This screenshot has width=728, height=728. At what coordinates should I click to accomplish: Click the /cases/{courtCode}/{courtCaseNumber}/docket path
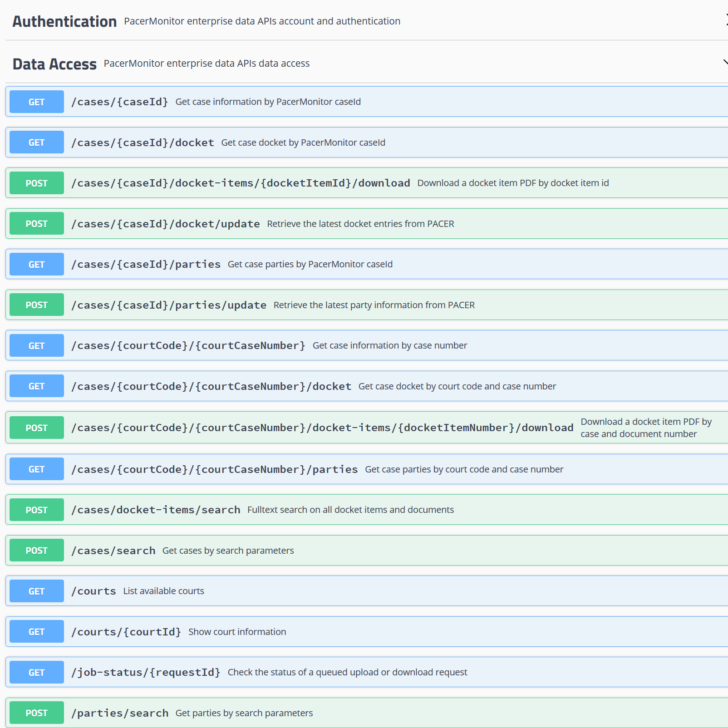coord(211,386)
